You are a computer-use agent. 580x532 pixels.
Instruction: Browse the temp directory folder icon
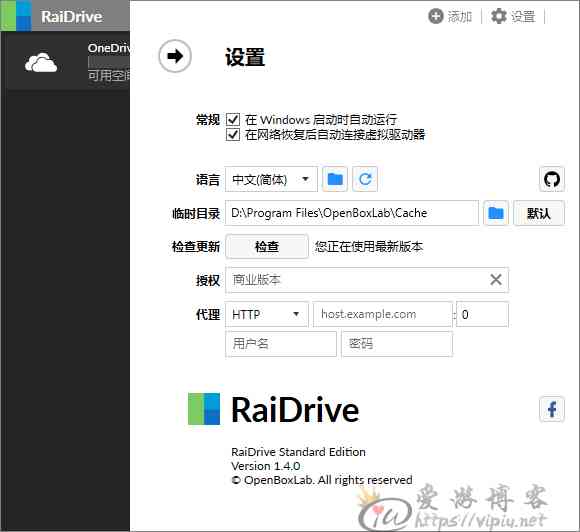coord(496,213)
